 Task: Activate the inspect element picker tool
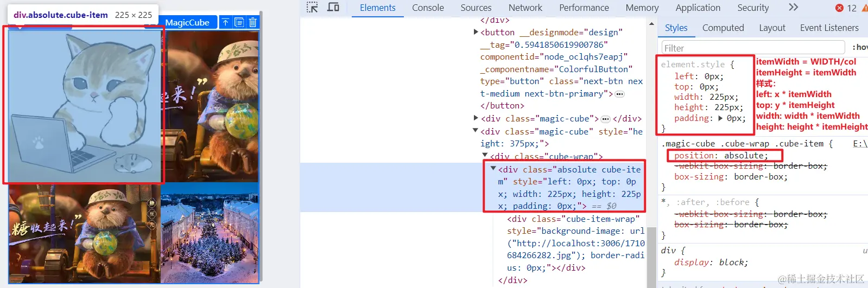tap(312, 8)
